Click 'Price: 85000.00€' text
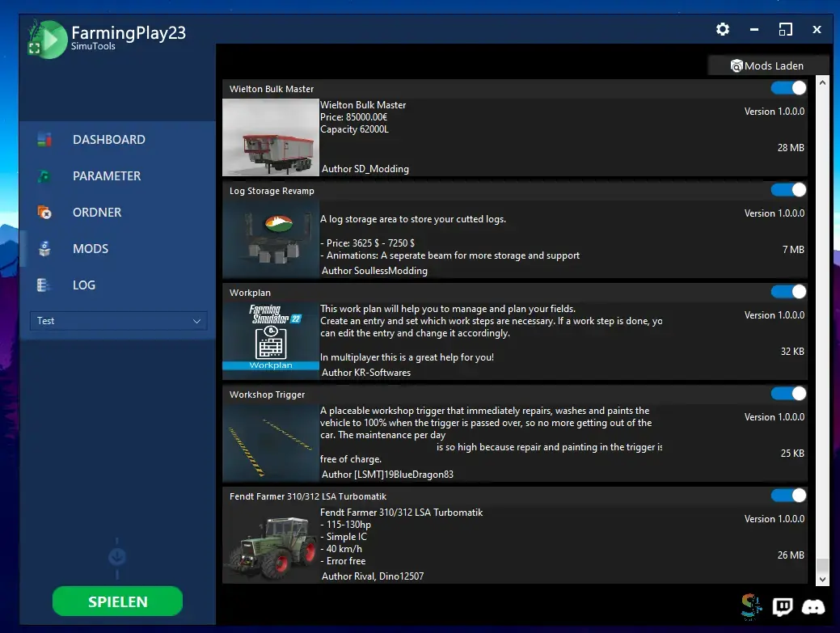This screenshot has height=633, width=840. coord(353,117)
